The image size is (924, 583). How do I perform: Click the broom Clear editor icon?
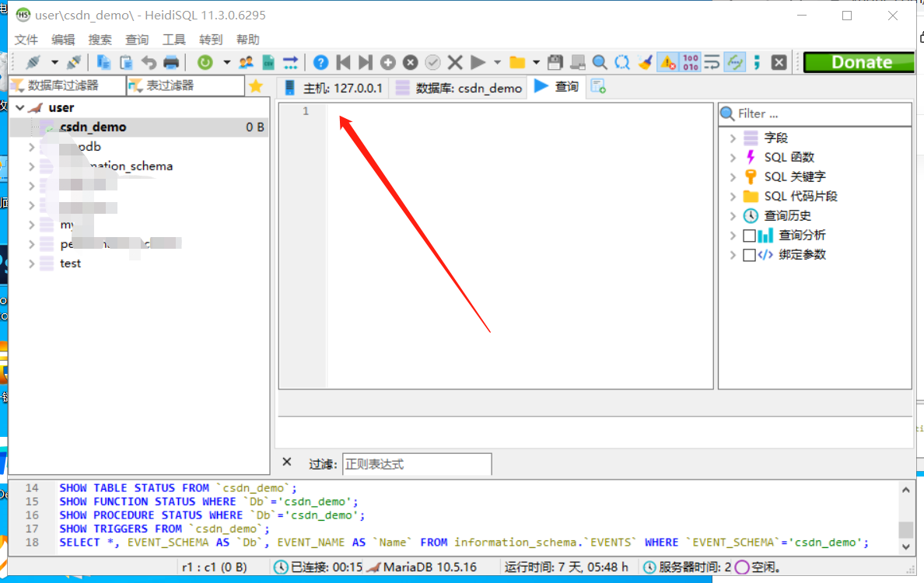pyautogui.click(x=646, y=62)
